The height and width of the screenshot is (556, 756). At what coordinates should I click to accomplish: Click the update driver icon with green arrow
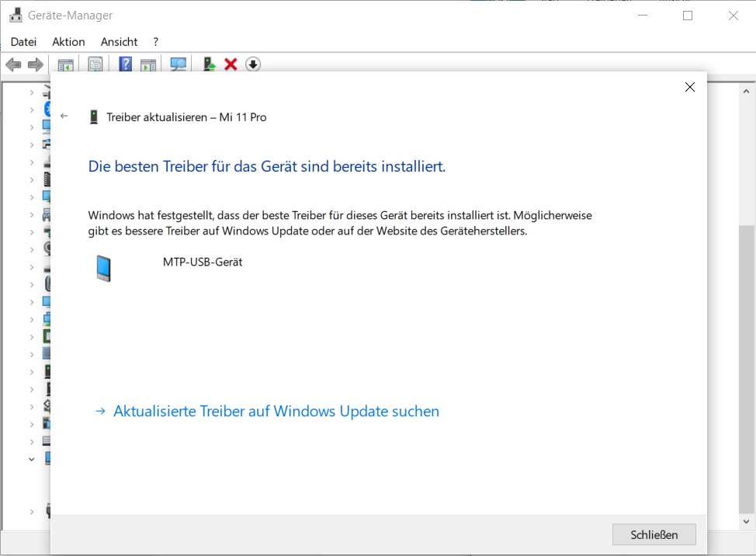[x=209, y=64]
